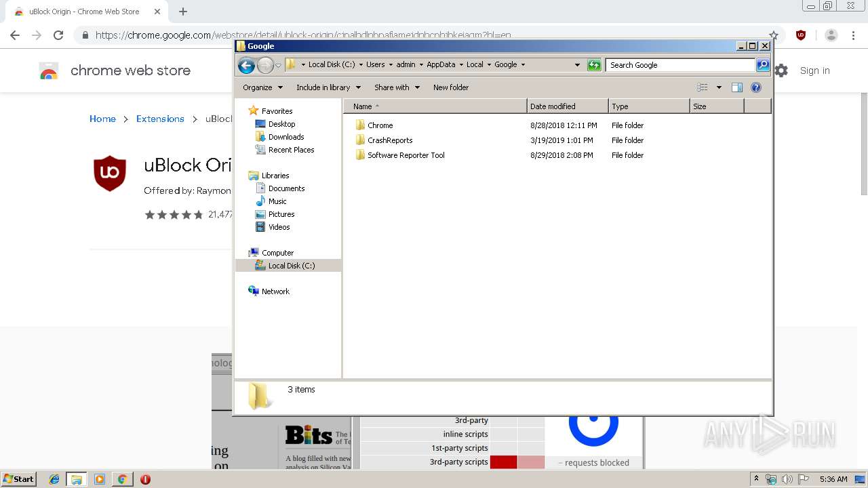Open Downloads in navigation pane

pos(279,137)
